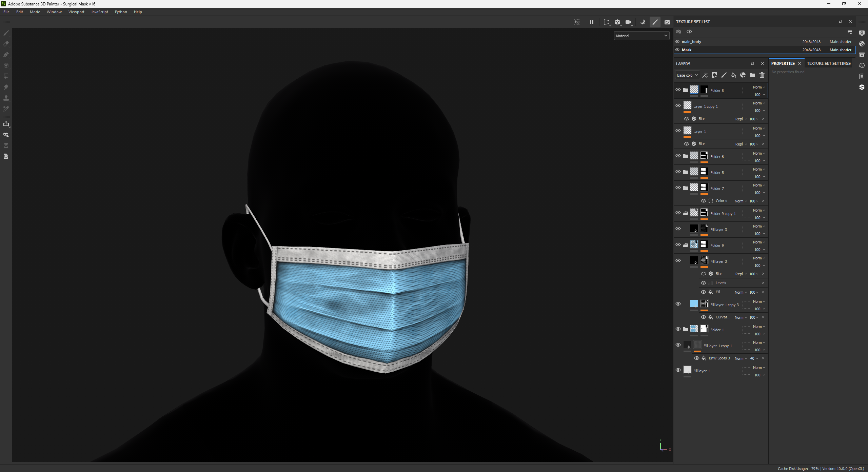This screenshot has width=868, height=472.
Task: Open the Material display mode dropdown
Action: click(642, 36)
